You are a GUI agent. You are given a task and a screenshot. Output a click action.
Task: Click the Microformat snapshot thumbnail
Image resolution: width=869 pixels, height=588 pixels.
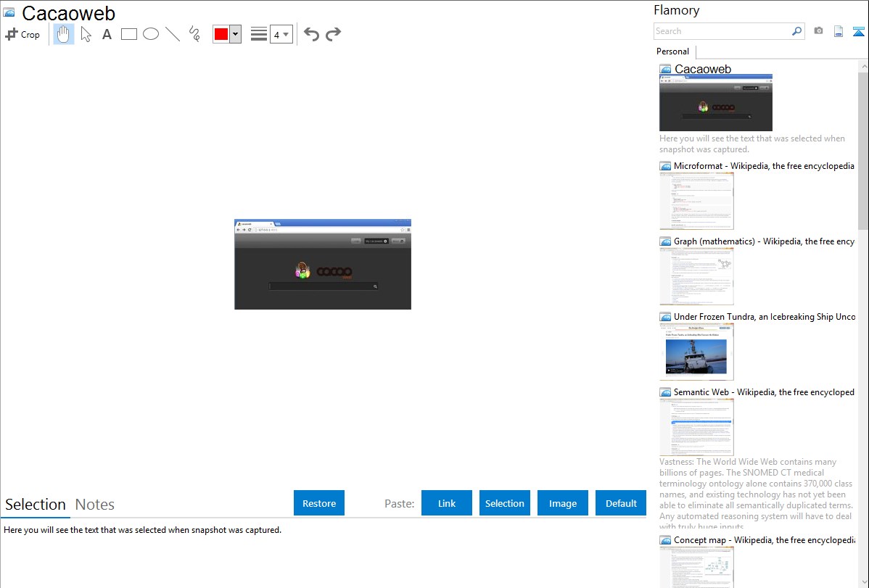(696, 201)
